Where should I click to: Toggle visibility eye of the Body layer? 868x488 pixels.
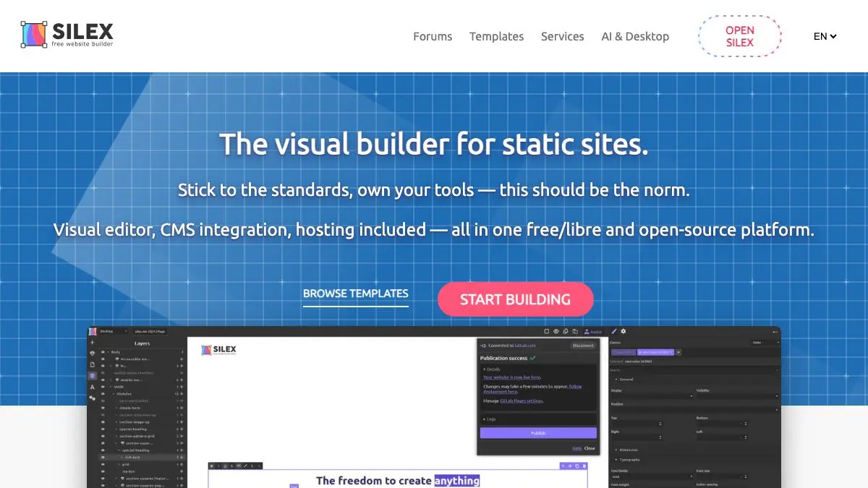[x=103, y=352]
